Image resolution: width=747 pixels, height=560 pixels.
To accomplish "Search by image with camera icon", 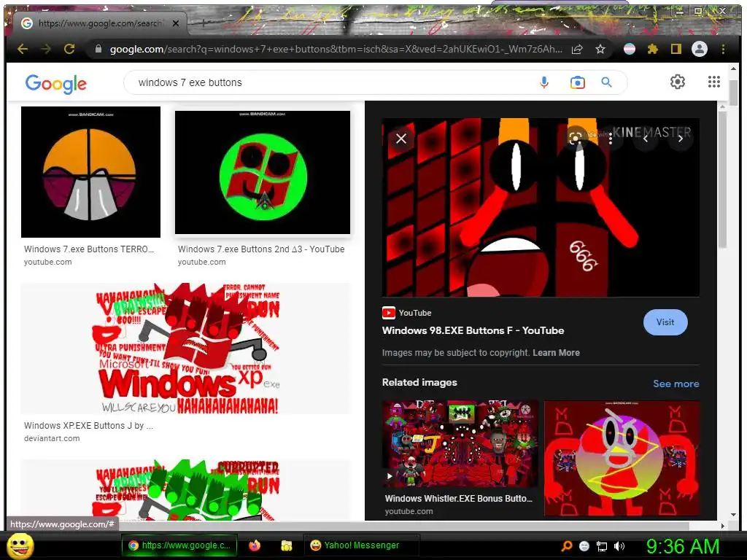I will [x=578, y=82].
